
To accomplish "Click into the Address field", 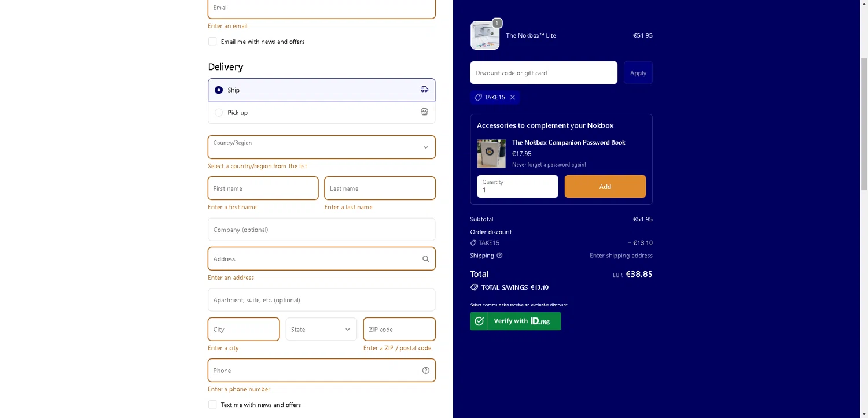I will pos(321,259).
